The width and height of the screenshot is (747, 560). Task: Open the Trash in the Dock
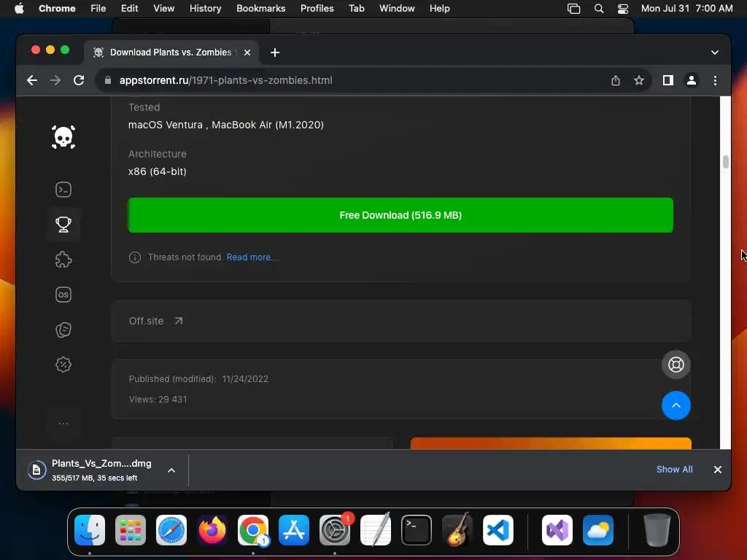coord(657,530)
